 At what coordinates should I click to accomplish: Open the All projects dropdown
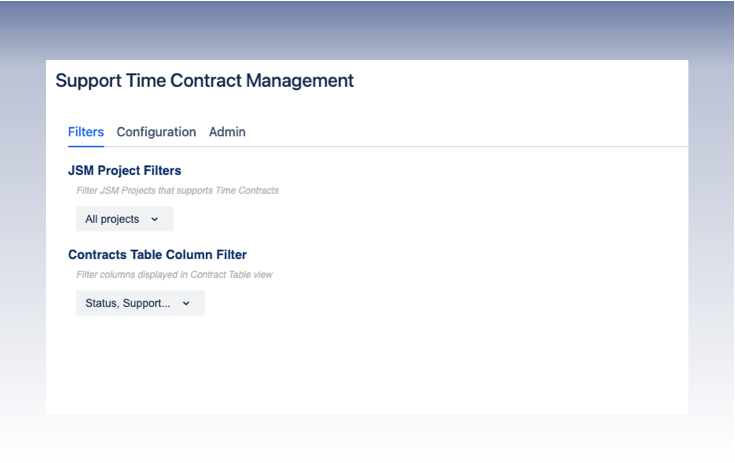124,219
